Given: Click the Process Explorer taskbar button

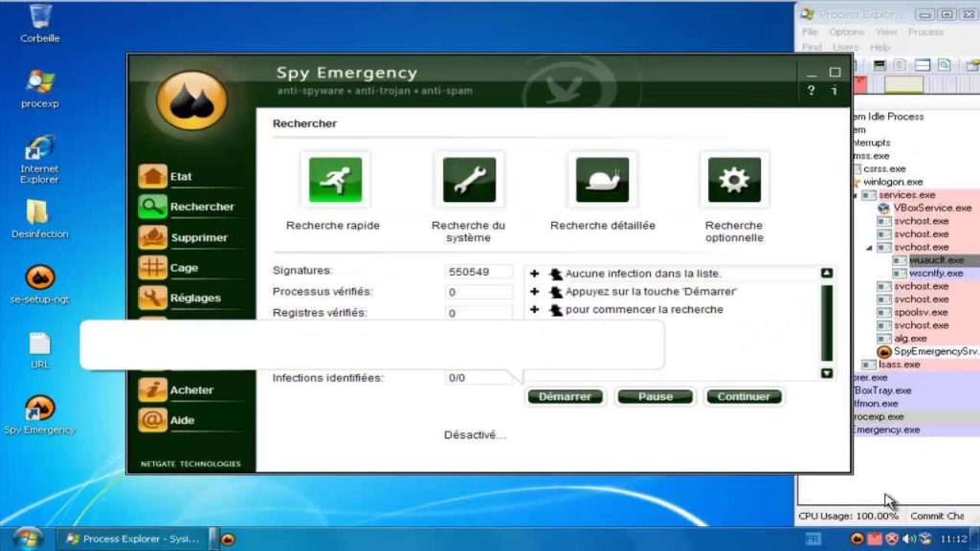Looking at the screenshot, I should (132, 539).
